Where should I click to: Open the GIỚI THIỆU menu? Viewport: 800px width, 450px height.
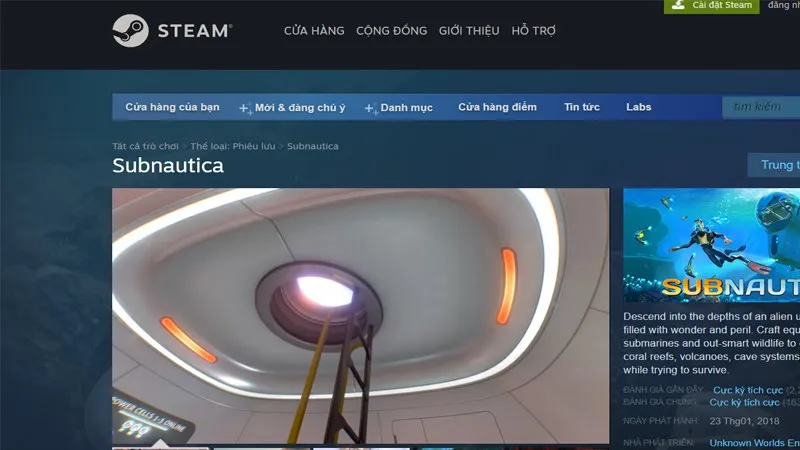469,31
